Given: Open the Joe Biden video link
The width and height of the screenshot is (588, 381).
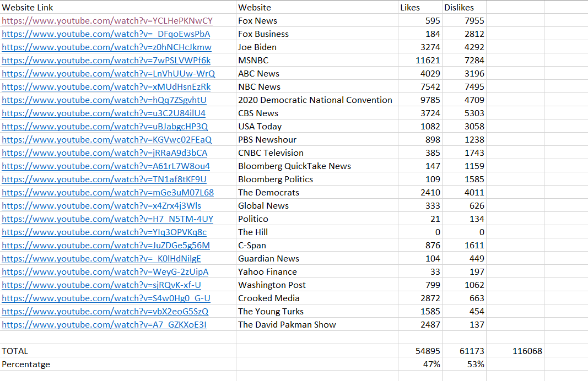Looking at the screenshot, I should 106,47.
